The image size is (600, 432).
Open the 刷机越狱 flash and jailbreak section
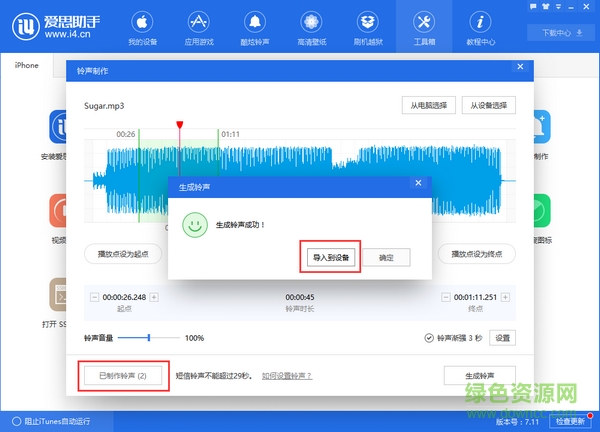pos(369,28)
